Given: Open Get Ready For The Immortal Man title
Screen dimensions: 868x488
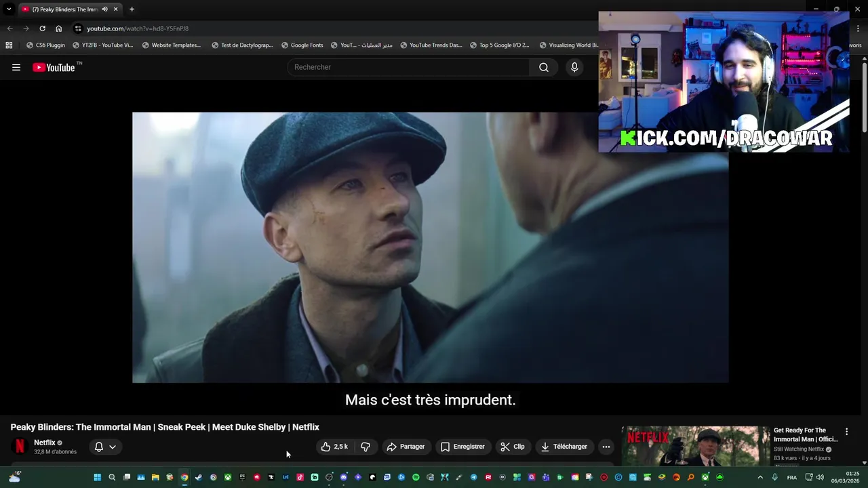Looking at the screenshot, I should 806,434.
